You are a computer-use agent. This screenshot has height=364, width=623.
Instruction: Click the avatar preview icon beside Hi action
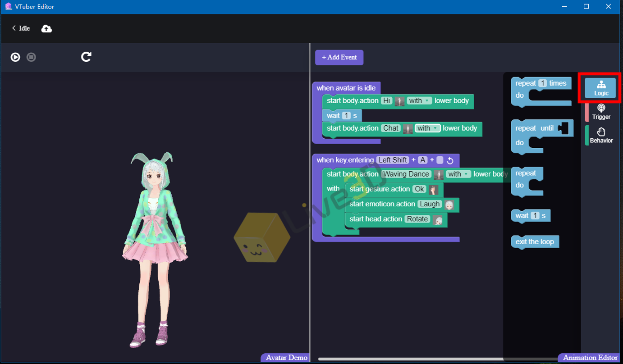click(x=399, y=101)
